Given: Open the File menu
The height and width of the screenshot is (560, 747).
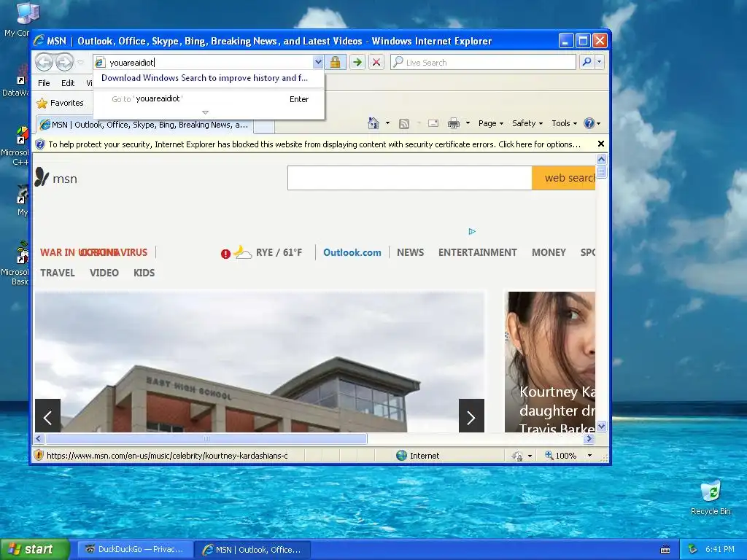Looking at the screenshot, I should point(44,83).
